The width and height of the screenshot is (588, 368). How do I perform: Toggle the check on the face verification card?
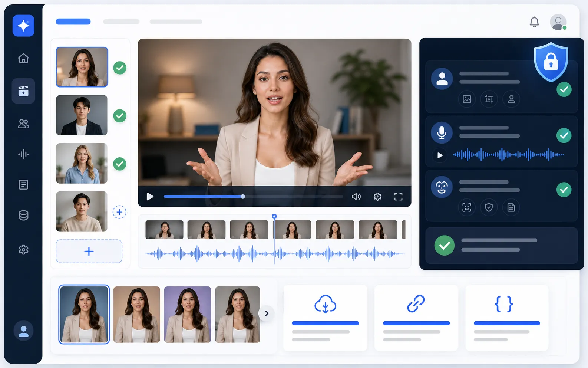coord(564,190)
